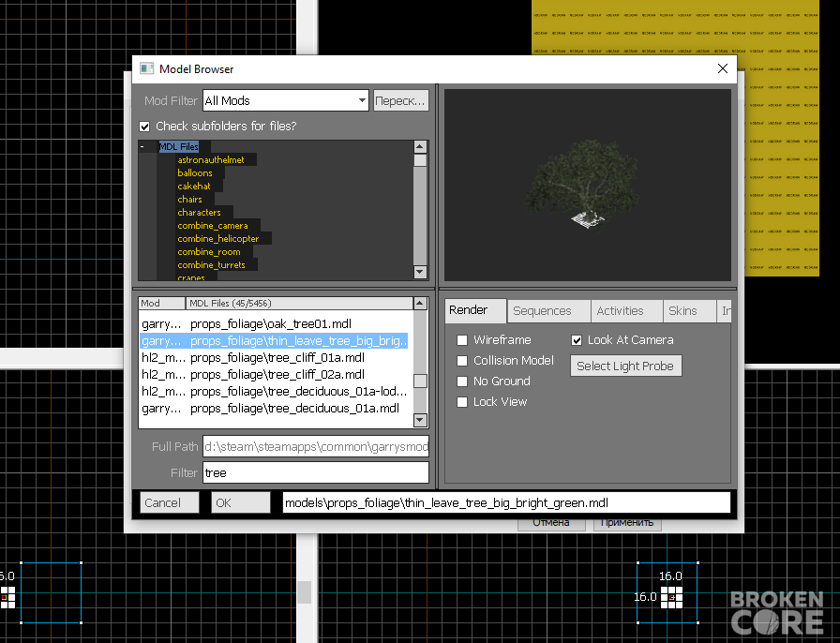840x643 pixels.
Task: Click the model path field at the bottom
Action: [x=506, y=502]
